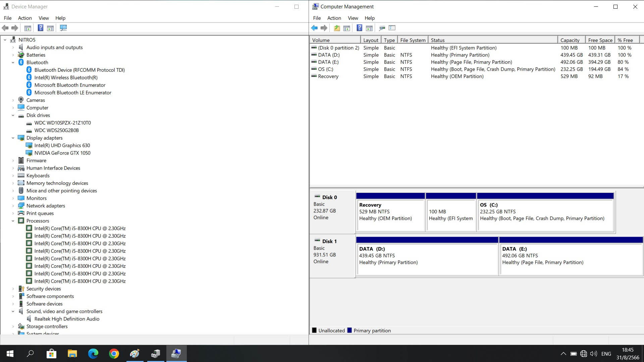Collapse the Display adapters category
The image size is (644, 362).
click(x=13, y=138)
